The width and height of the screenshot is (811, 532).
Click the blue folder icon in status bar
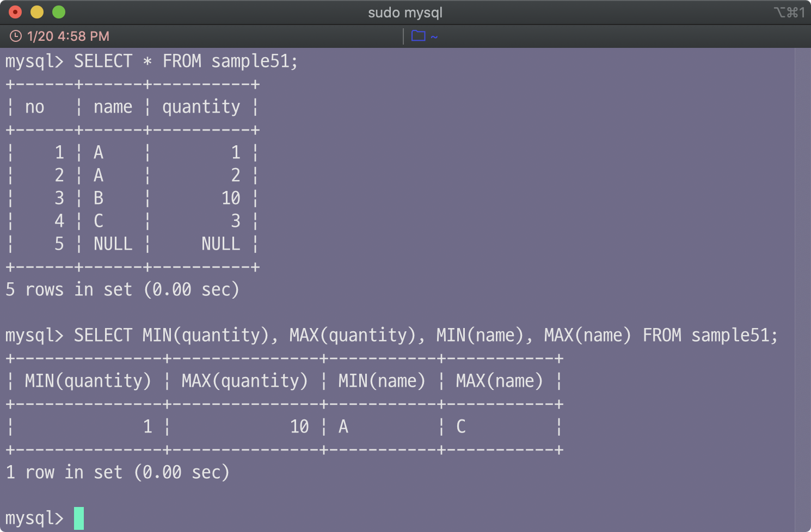(x=418, y=36)
